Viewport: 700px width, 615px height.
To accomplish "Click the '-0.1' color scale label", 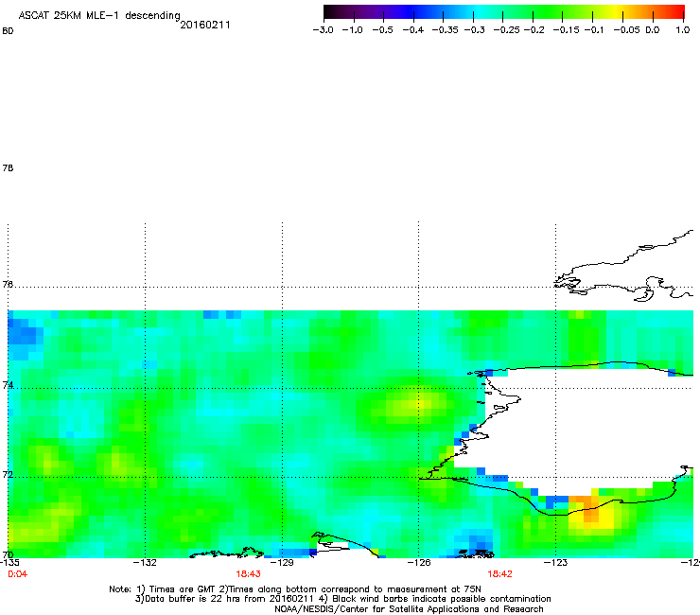I will pos(594,30).
